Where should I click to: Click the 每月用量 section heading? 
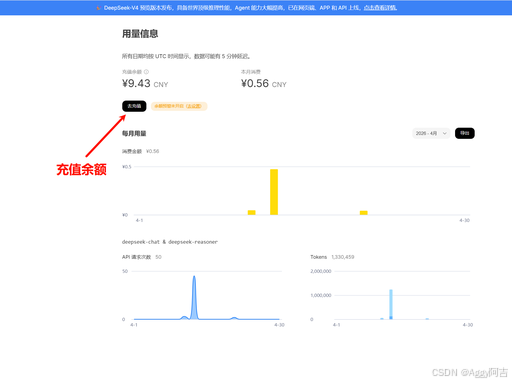click(134, 133)
